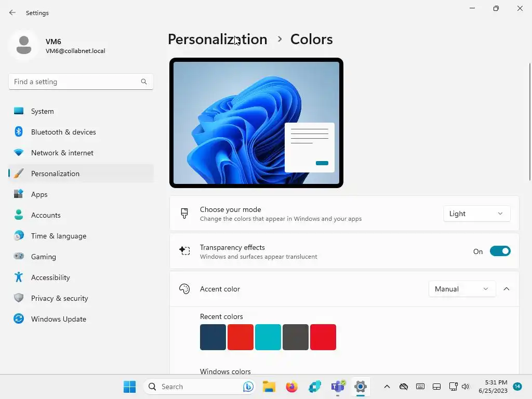Pick the dark gray recent color

[296, 337]
